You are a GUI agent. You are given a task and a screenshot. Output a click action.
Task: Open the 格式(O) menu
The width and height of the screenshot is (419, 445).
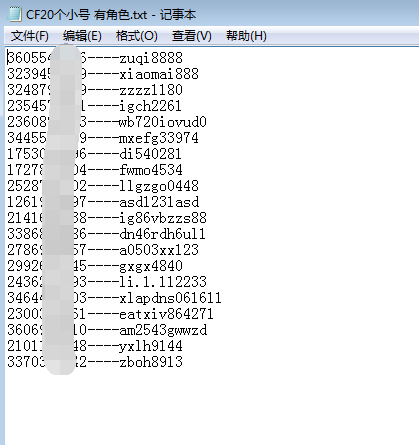click(x=137, y=36)
